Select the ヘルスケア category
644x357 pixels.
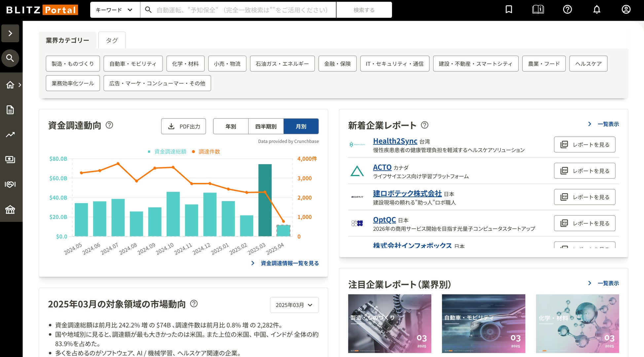[x=588, y=64]
